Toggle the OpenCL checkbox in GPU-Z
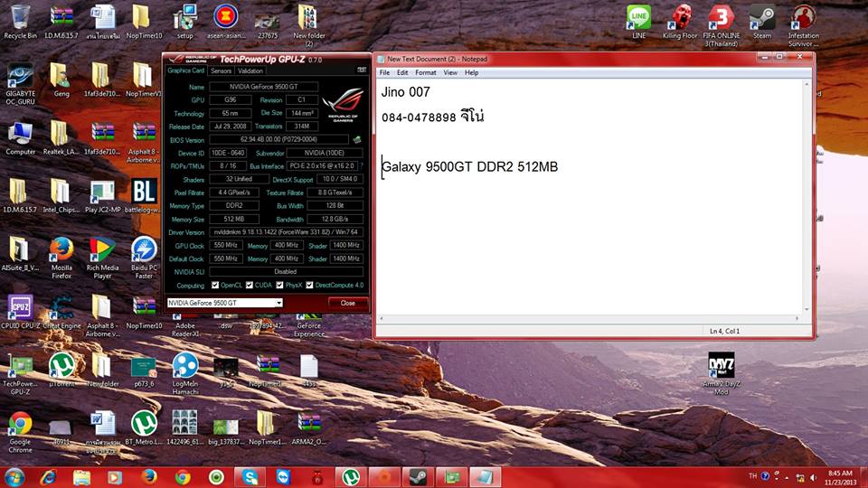The width and height of the screenshot is (868, 488). 215,285
